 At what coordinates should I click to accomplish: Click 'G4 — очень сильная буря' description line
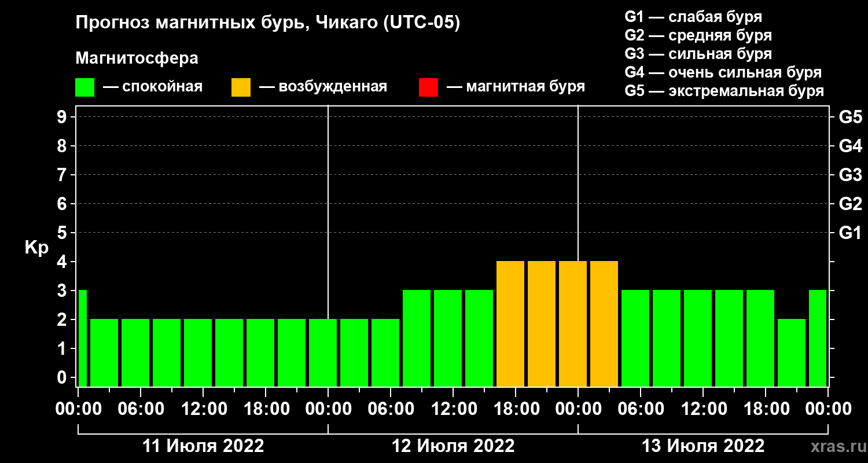[x=723, y=72]
